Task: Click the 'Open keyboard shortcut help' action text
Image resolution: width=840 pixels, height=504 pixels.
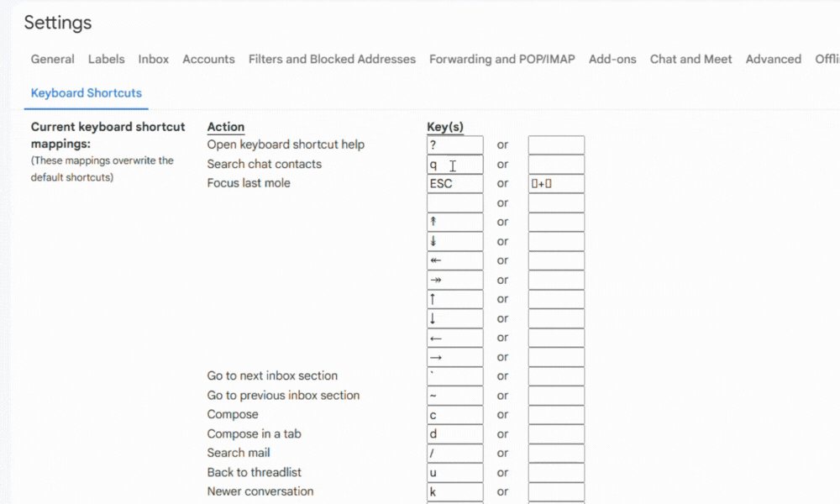Action: coord(286,144)
